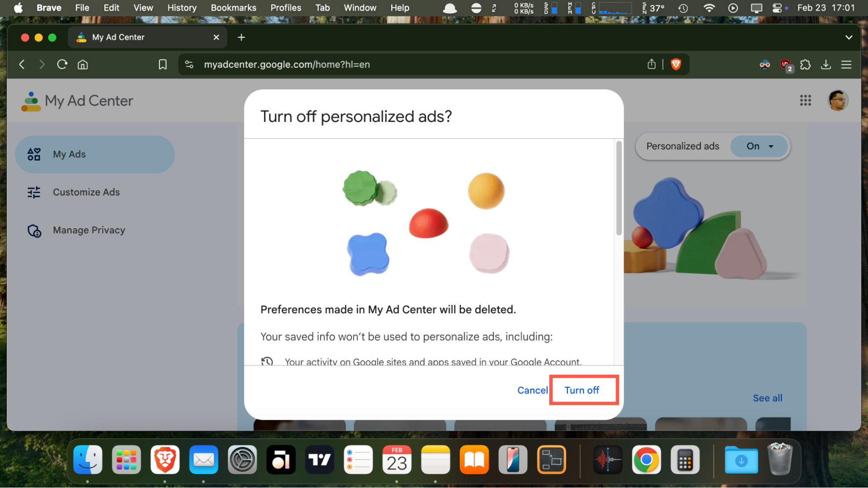The image size is (868, 488).
Task: Select My Ads in the sidebar
Action: coord(95,154)
